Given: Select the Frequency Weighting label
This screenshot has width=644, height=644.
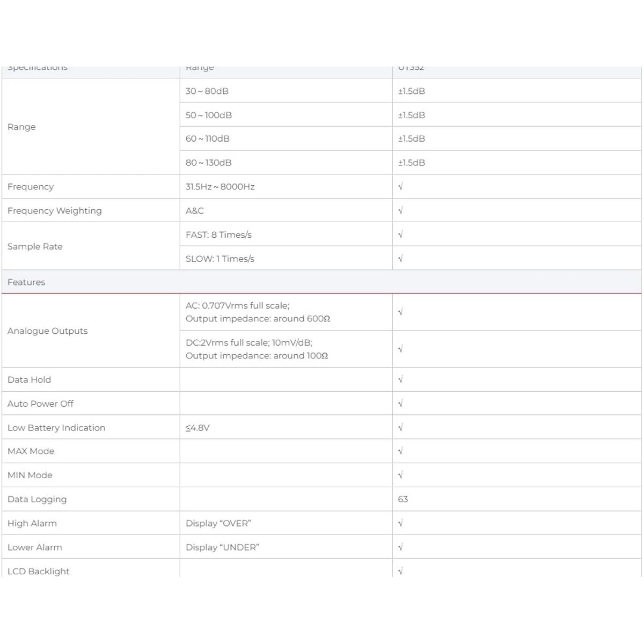Looking at the screenshot, I should tap(55, 211).
